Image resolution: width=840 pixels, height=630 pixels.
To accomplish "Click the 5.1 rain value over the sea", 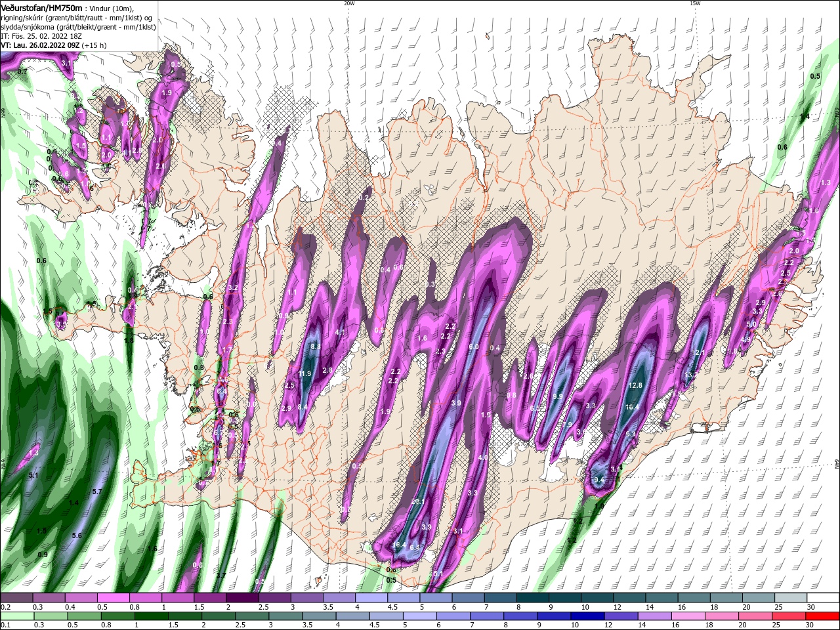I will (33, 475).
